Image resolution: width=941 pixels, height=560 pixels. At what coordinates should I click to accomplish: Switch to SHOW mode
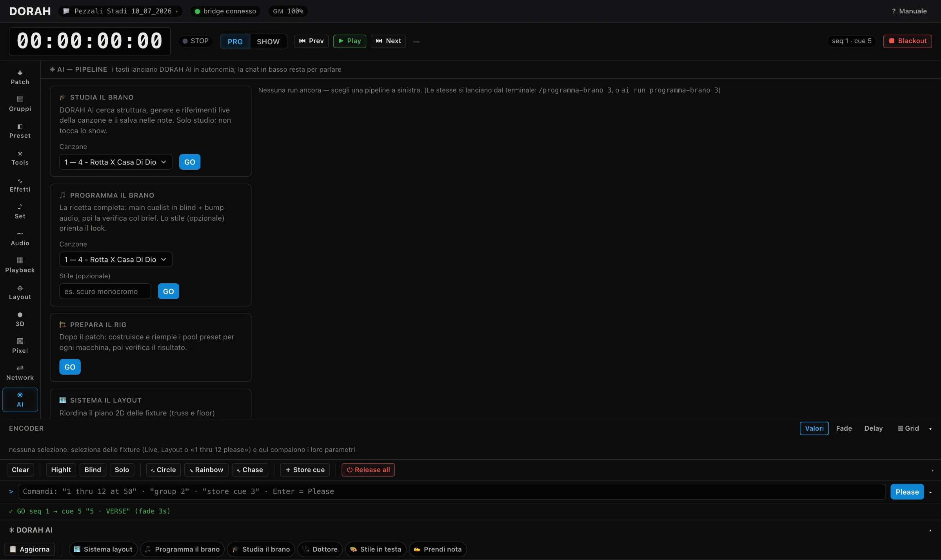click(268, 42)
